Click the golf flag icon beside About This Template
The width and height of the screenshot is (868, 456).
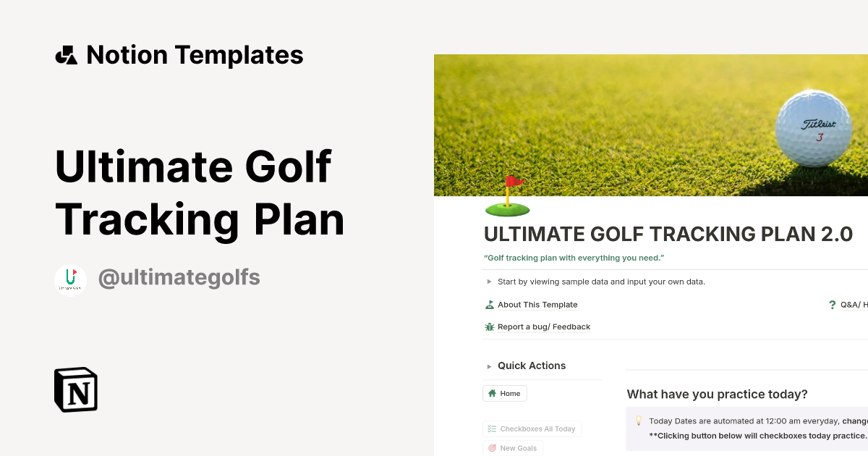pos(489,305)
